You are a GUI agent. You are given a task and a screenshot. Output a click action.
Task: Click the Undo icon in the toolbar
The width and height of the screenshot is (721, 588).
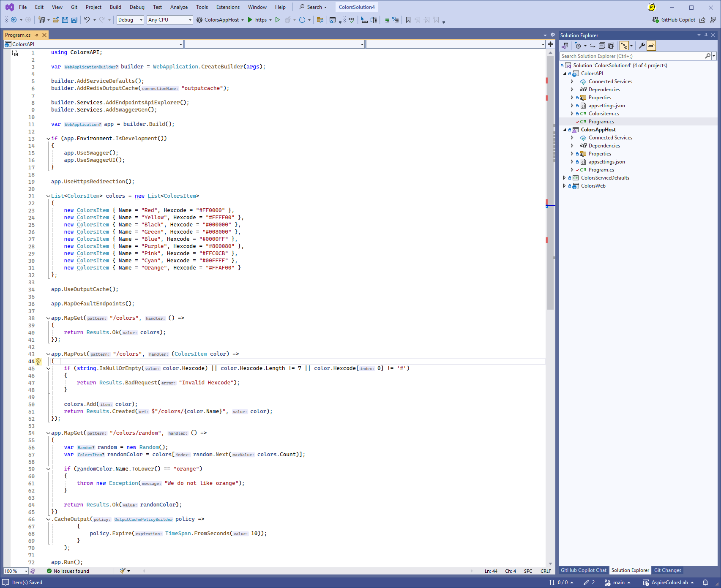pos(87,20)
